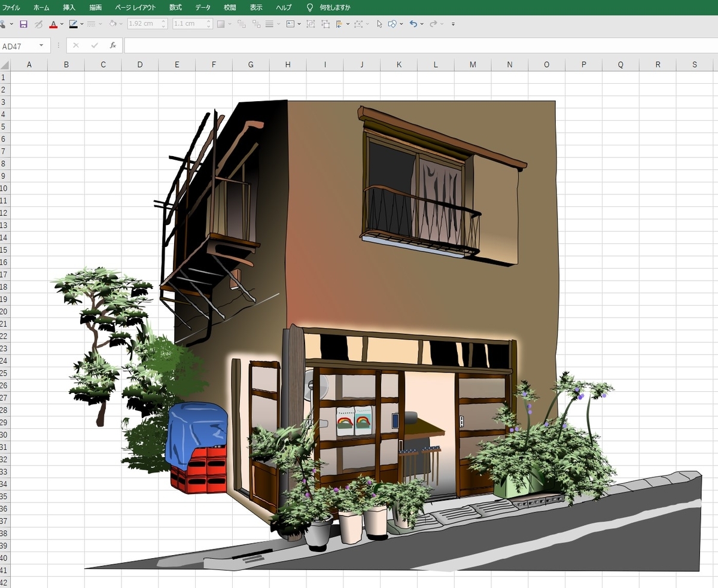
Task: Open the 数式 tab
Action: click(175, 8)
